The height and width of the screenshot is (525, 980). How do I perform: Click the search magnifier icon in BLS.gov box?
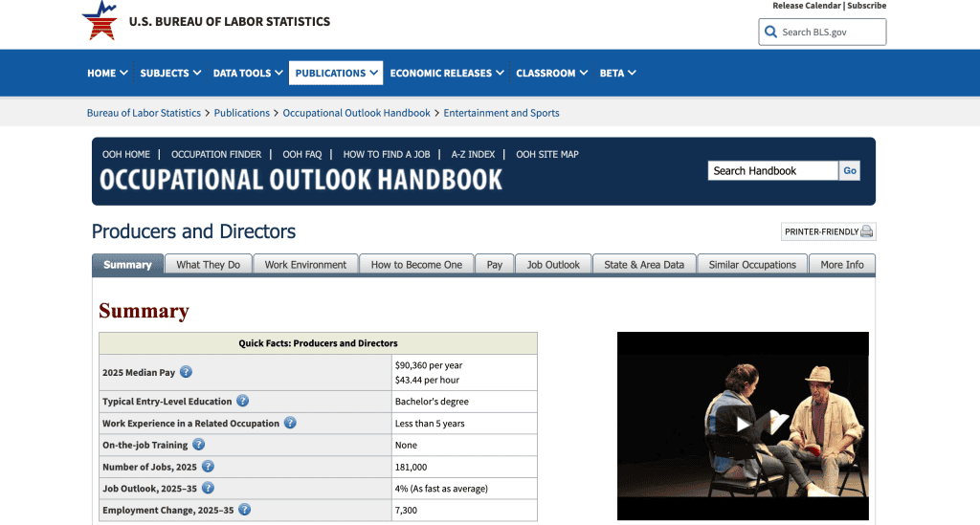(770, 32)
